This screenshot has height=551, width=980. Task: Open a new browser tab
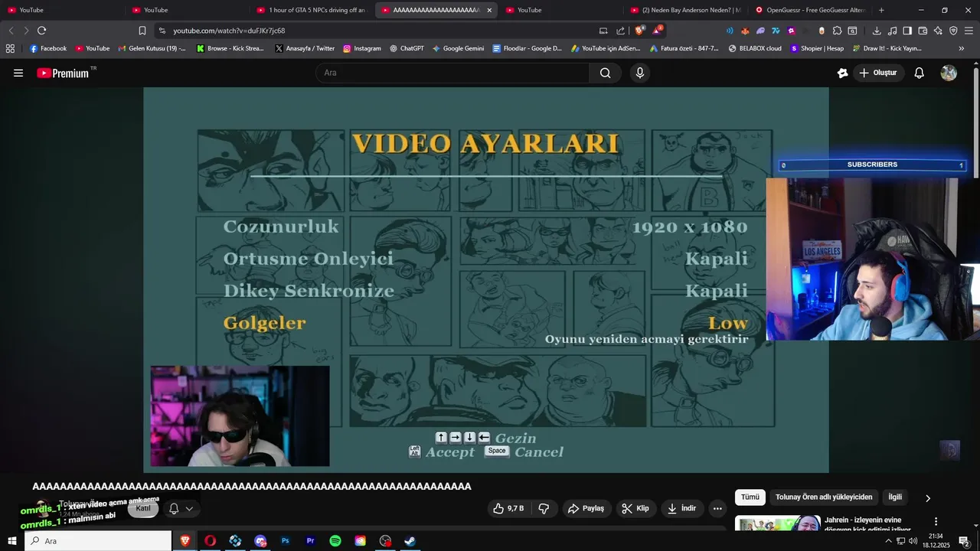tap(881, 10)
